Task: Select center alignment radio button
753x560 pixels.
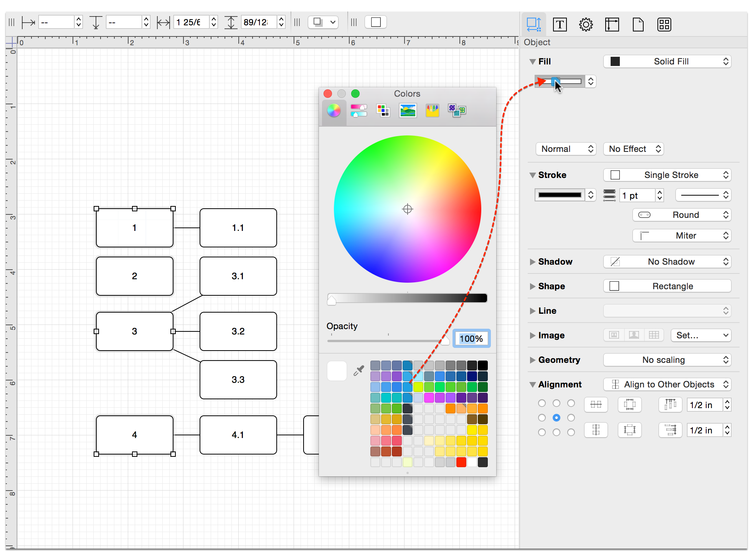Action: pos(556,418)
